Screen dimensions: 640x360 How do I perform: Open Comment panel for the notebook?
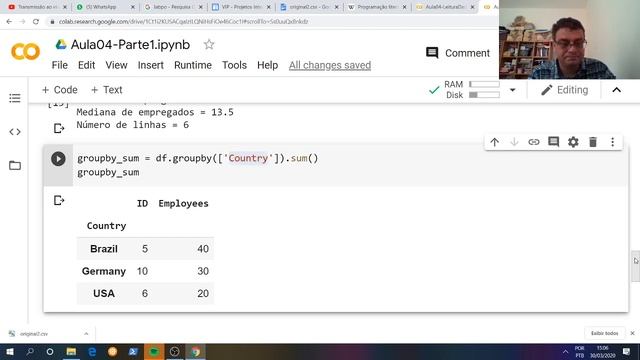click(458, 53)
